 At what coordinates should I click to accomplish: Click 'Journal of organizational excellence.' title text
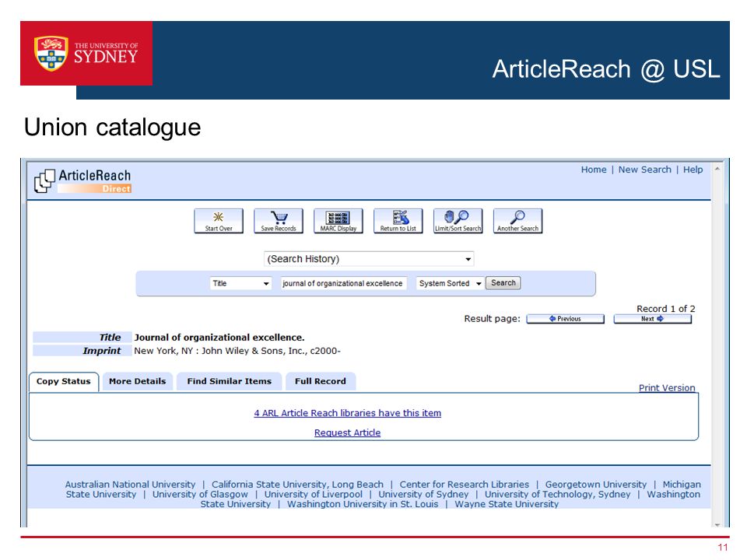219,337
